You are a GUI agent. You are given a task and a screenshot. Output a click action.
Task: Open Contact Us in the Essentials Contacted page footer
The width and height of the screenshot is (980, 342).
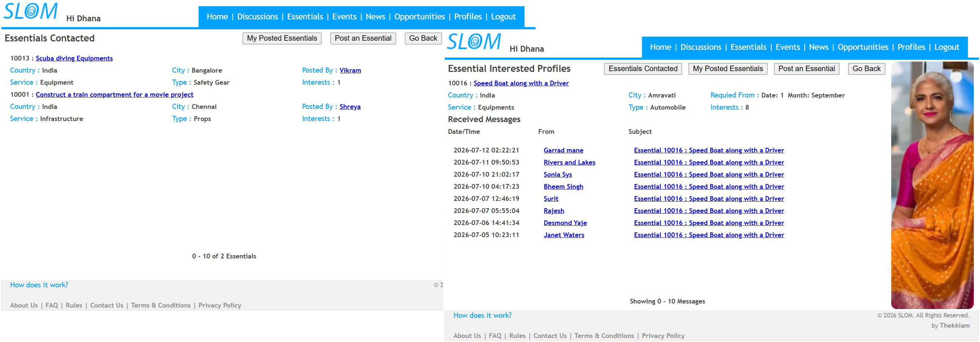coord(106,305)
